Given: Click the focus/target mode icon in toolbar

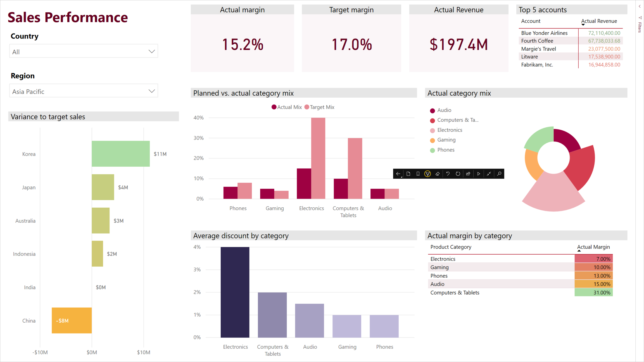Looking at the screenshot, I should 488,174.
